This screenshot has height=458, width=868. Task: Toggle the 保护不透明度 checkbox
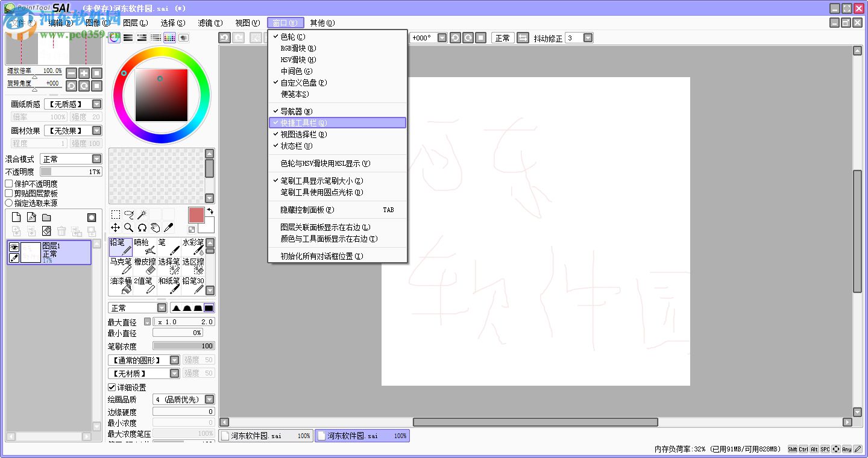click(x=9, y=184)
